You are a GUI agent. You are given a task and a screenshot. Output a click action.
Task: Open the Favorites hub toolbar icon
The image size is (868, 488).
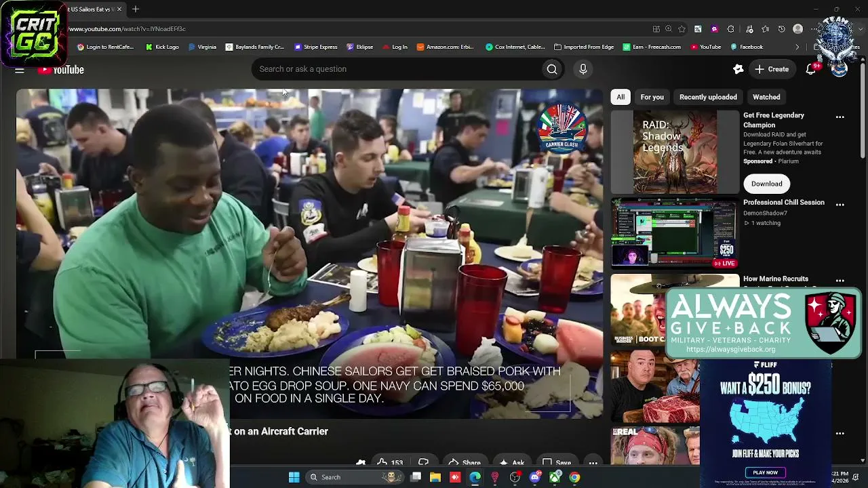click(766, 29)
